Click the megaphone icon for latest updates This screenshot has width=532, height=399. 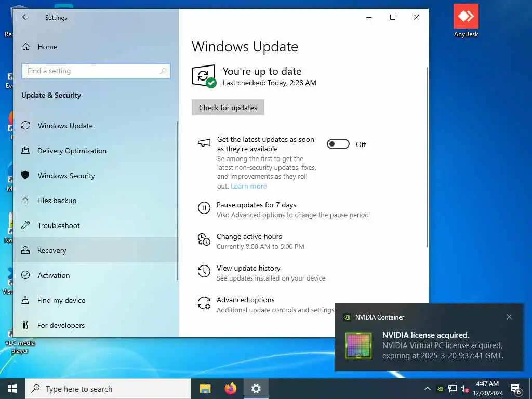coord(204,143)
